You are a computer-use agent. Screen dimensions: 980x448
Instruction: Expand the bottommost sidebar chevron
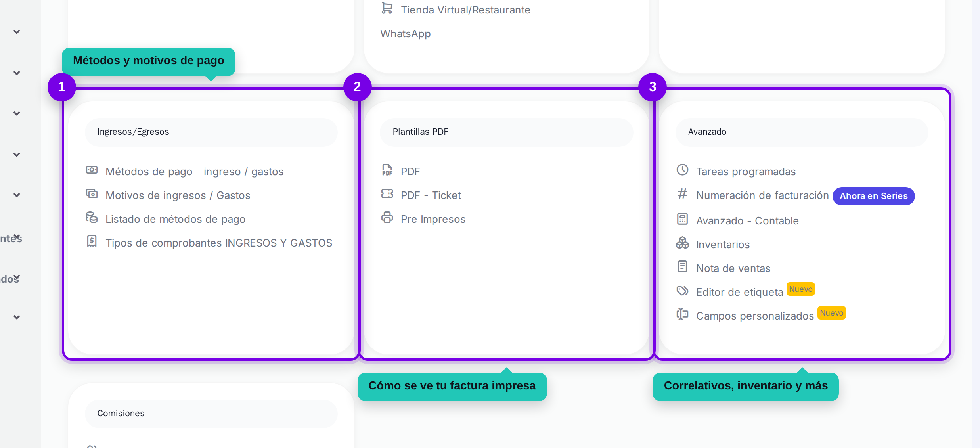coord(17,317)
